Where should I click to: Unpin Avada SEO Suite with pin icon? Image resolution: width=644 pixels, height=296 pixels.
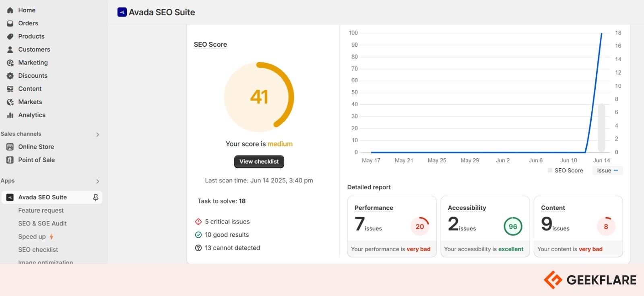pyautogui.click(x=96, y=197)
